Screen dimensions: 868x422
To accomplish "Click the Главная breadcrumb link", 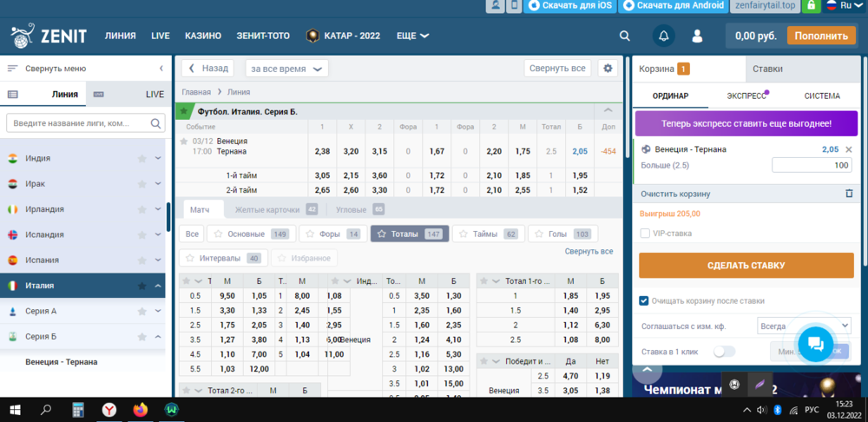I will point(196,92).
